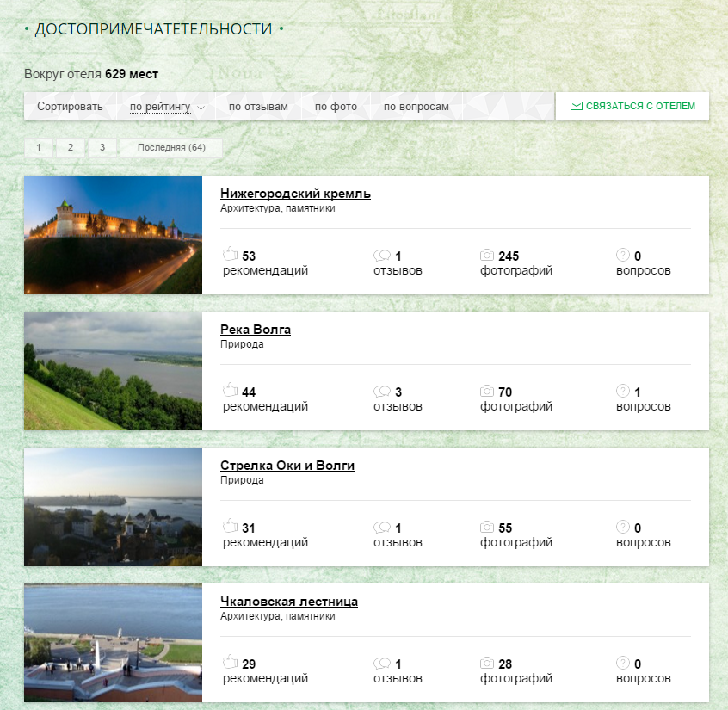Go to page 3
The height and width of the screenshot is (710, 728).
[x=102, y=148]
